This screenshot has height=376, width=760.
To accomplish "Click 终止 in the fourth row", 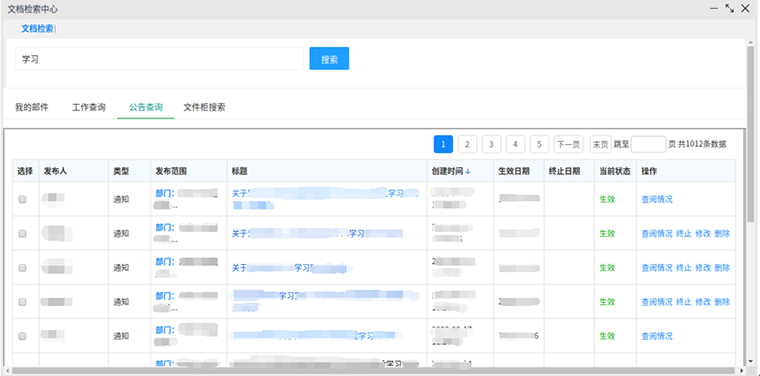I will pos(683,302).
